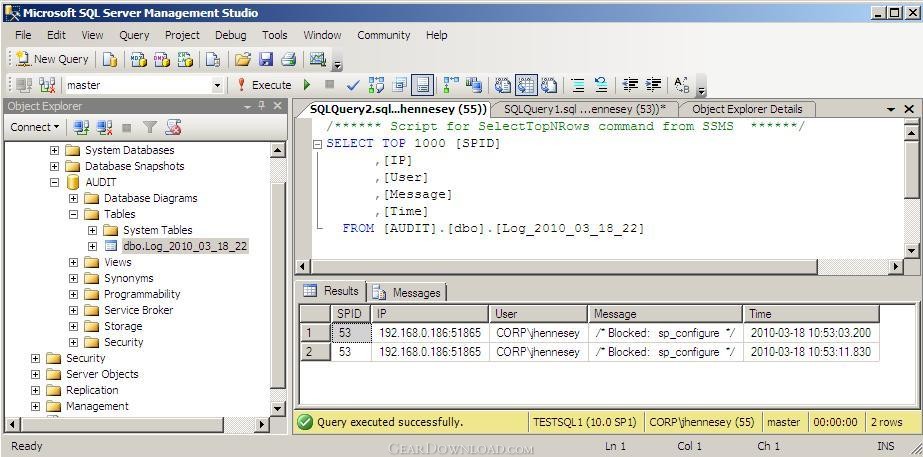Open the master database dropdown

coord(217,85)
